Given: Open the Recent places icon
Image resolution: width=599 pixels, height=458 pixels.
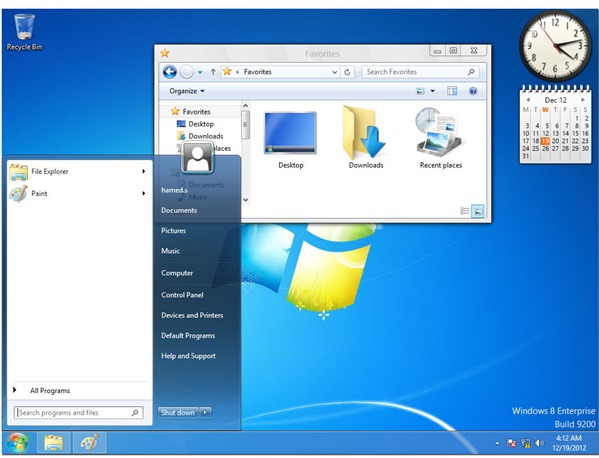Looking at the screenshot, I should [x=441, y=138].
